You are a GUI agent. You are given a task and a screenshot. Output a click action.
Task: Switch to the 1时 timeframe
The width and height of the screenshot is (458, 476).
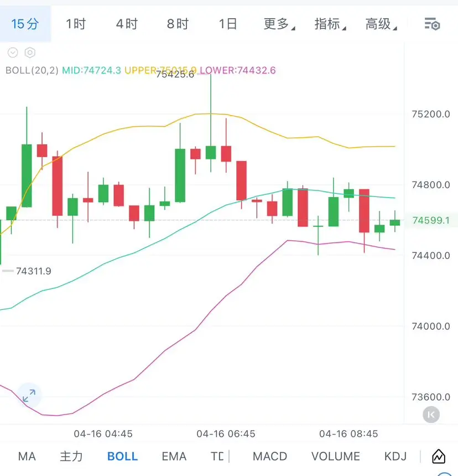tap(76, 24)
